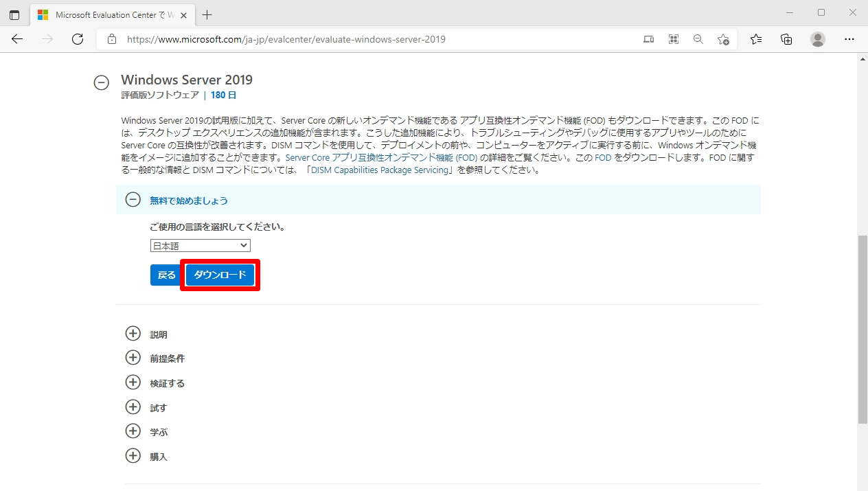Image resolution: width=868 pixels, height=491 pixels.
Task: Open the zoom magnifier icon
Action: pyautogui.click(x=698, y=39)
